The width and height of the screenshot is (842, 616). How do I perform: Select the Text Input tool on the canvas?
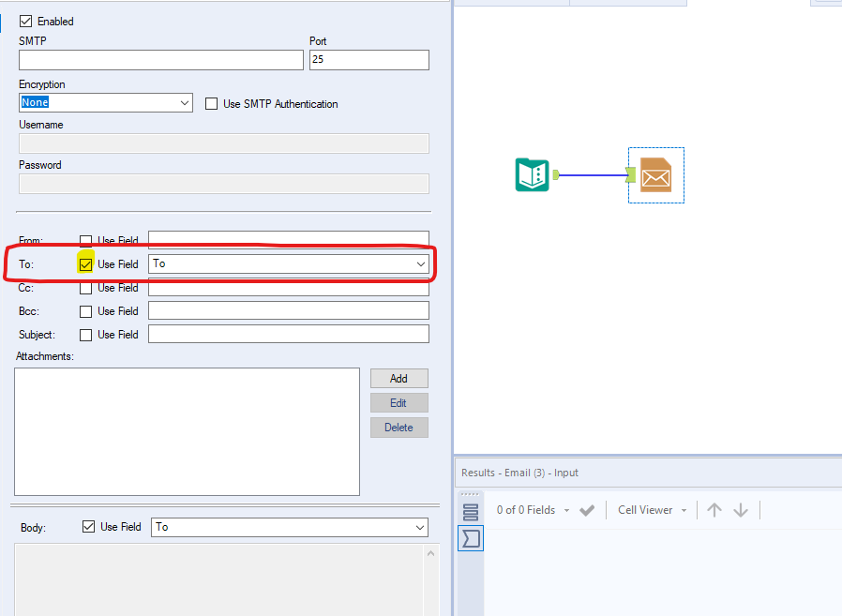(x=532, y=174)
